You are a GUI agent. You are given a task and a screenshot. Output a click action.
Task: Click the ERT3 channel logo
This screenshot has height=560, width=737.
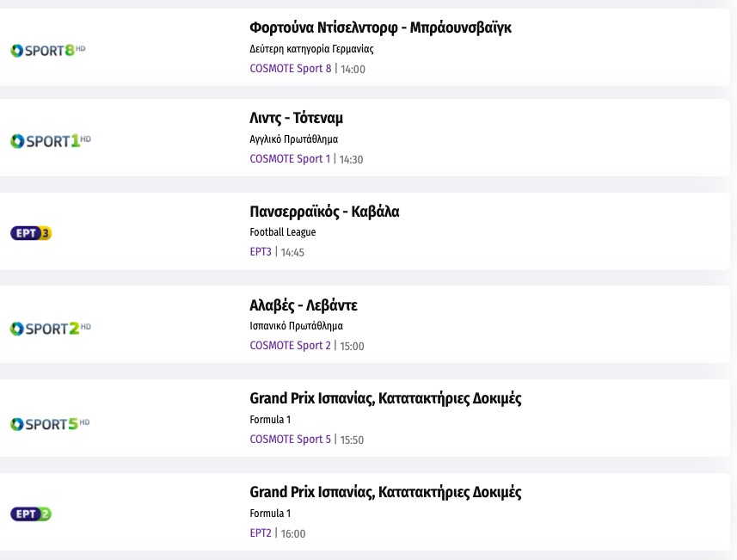[32, 233]
